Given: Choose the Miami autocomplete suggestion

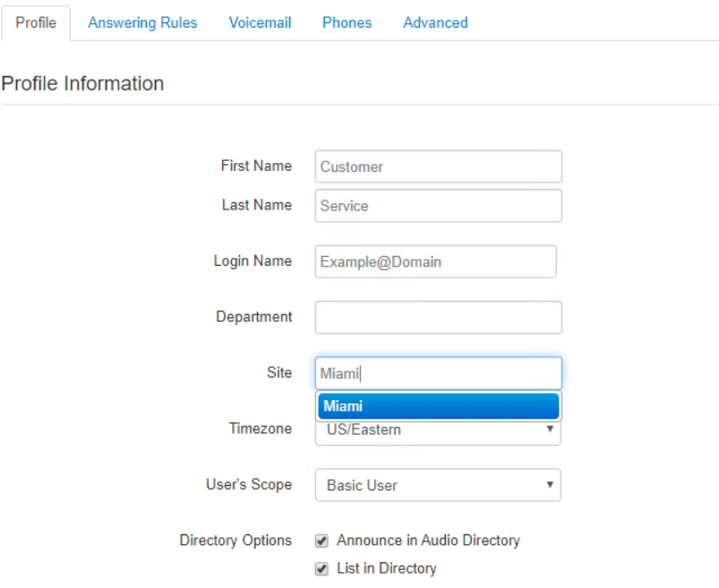Looking at the screenshot, I should click(x=439, y=406).
